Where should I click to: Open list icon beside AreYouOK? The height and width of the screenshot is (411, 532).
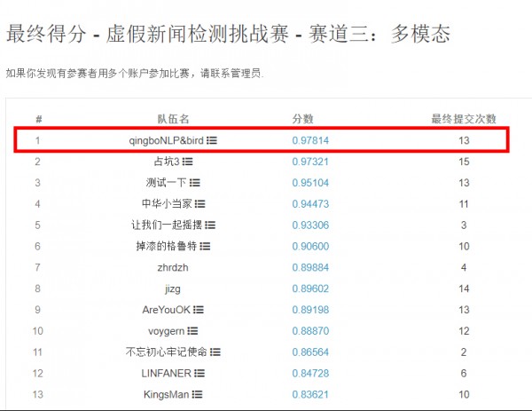point(199,310)
